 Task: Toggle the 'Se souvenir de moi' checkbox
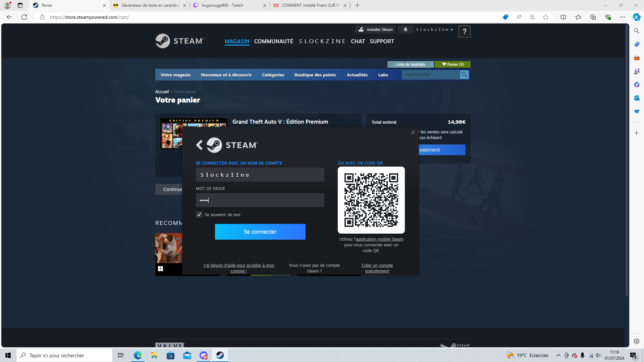pos(199,215)
